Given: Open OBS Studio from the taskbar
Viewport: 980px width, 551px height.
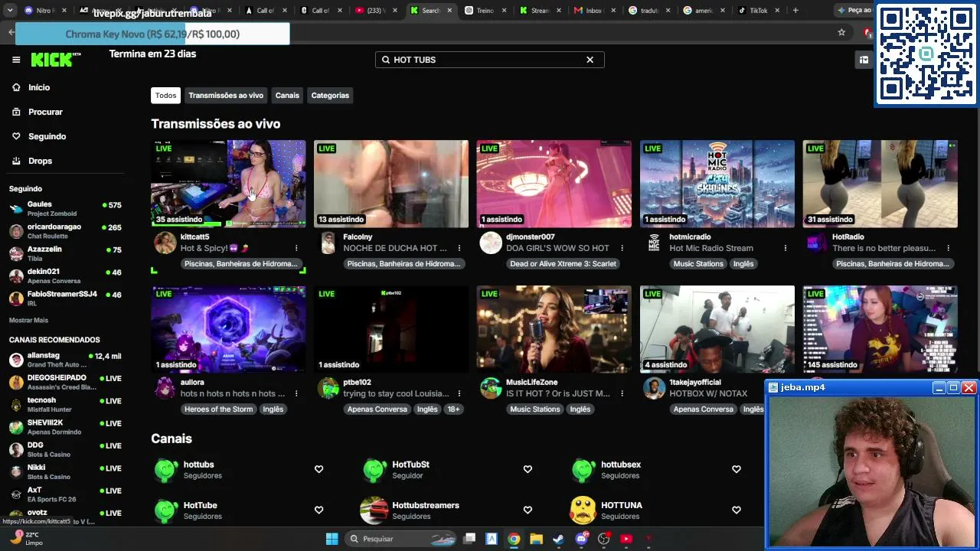Looking at the screenshot, I should point(603,539).
